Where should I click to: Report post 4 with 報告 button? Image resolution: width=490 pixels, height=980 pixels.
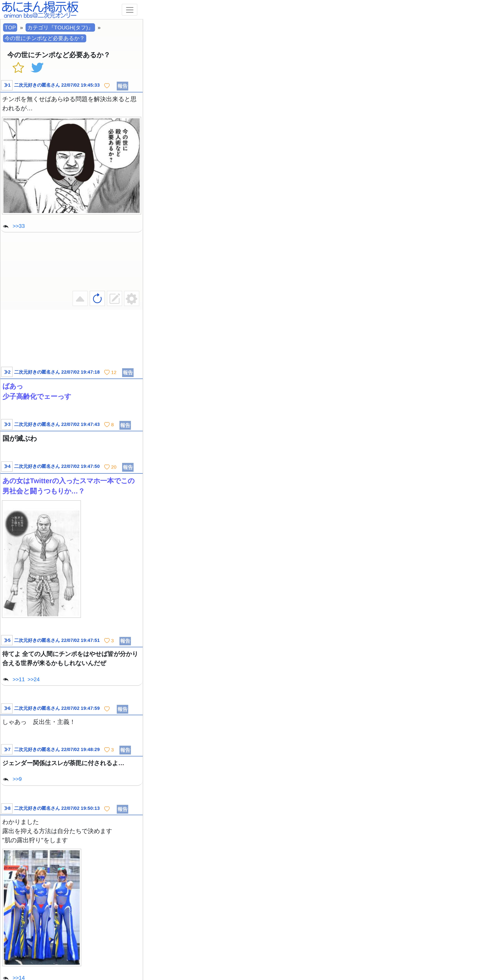[128, 467]
